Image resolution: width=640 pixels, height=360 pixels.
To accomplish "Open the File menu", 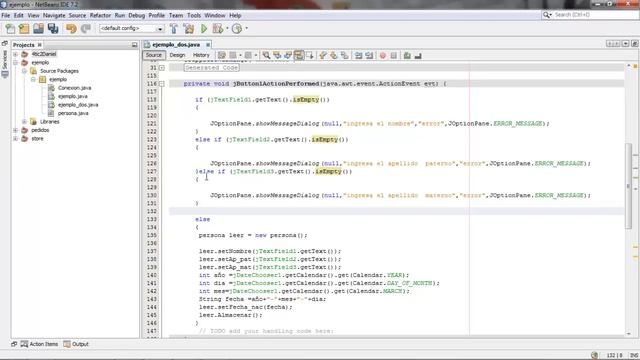I will 6,16.
